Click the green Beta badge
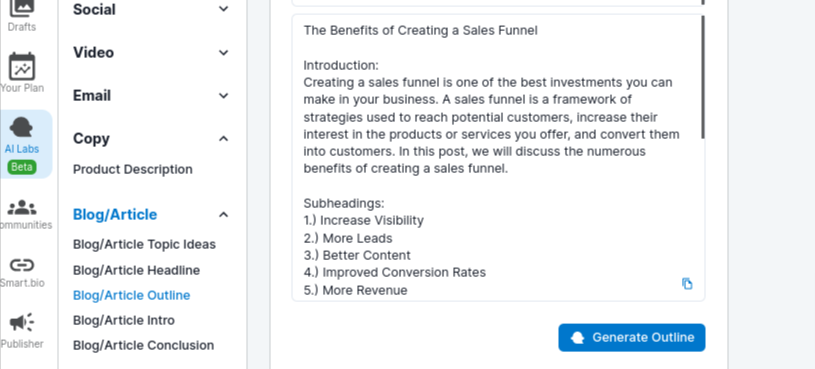 pyautogui.click(x=22, y=167)
